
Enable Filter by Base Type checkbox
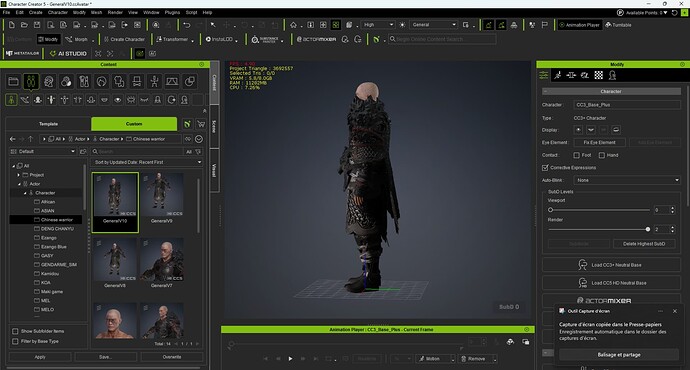pos(15,341)
